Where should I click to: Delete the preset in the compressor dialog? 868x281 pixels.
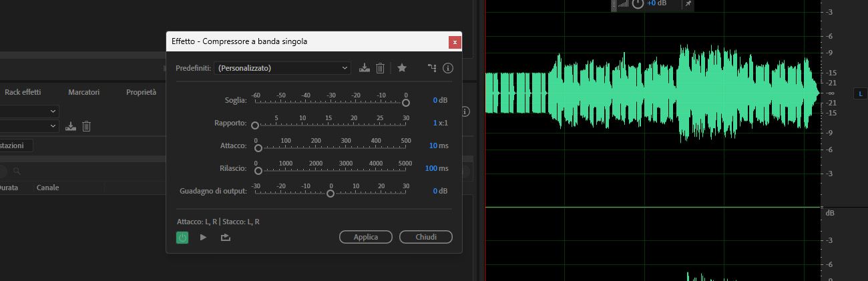click(x=380, y=68)
